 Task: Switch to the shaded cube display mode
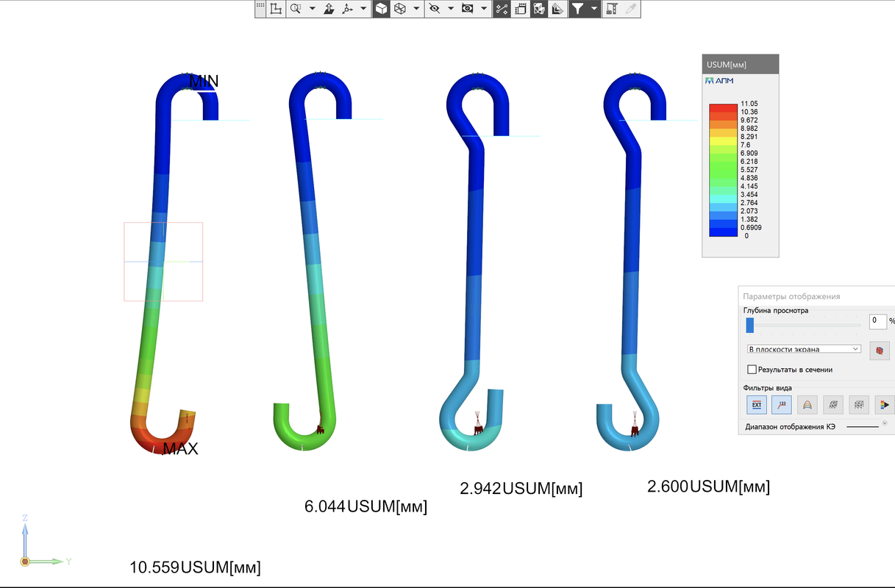tap(382, 9)
